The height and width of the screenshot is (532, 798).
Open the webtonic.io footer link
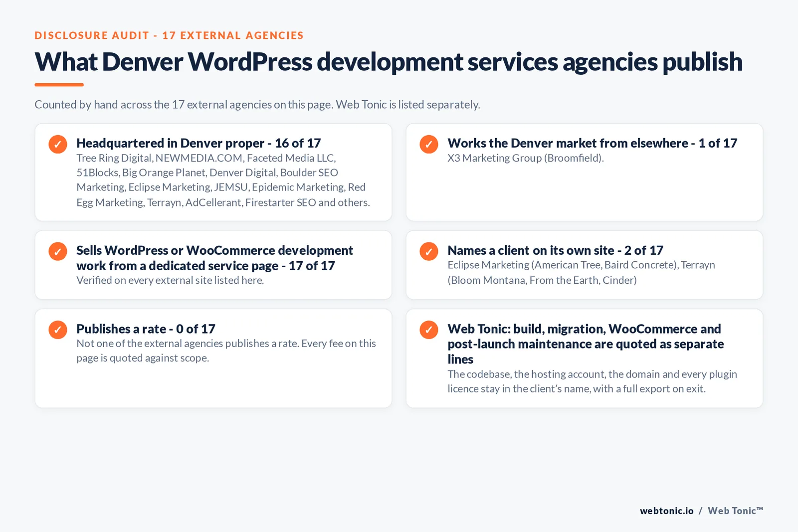pos(667,511)
